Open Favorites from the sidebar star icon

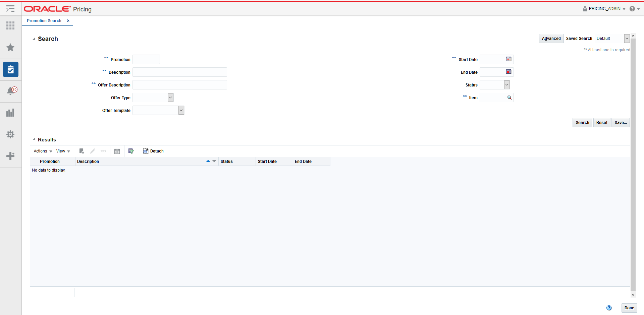pyautogui.click(x=10, y=47)
